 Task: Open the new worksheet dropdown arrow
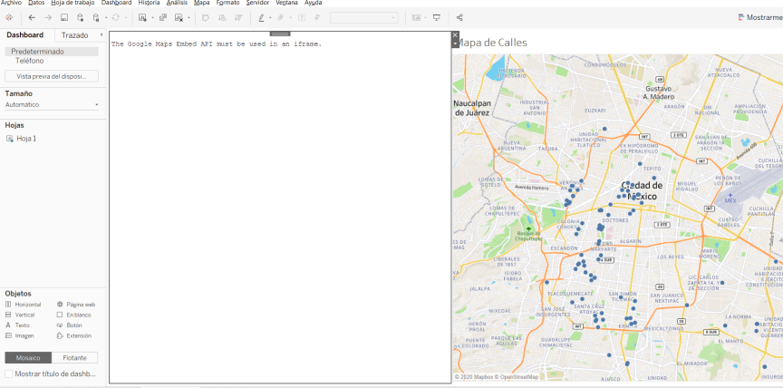click(x=152, y=18)
